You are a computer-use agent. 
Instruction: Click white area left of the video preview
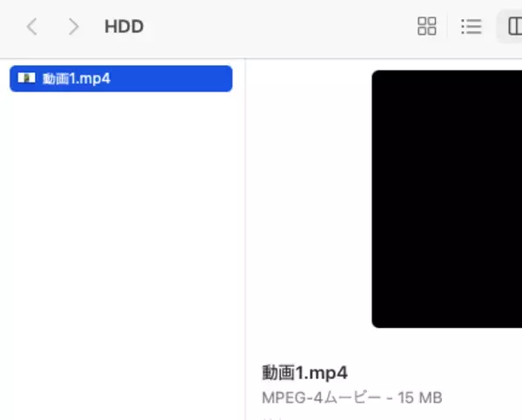tap(308, 199)
